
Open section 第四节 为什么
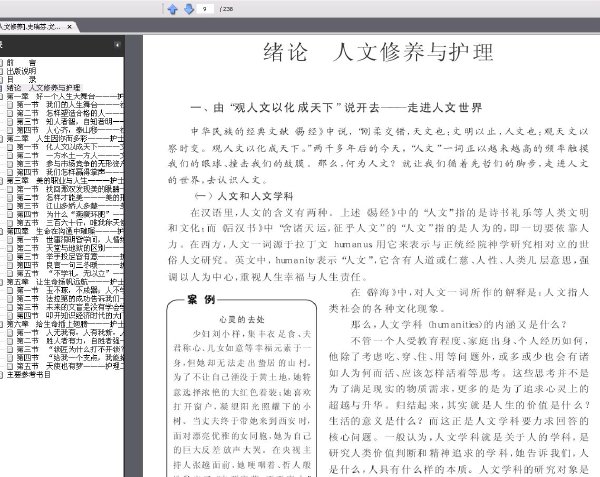(x=70, y=214)
